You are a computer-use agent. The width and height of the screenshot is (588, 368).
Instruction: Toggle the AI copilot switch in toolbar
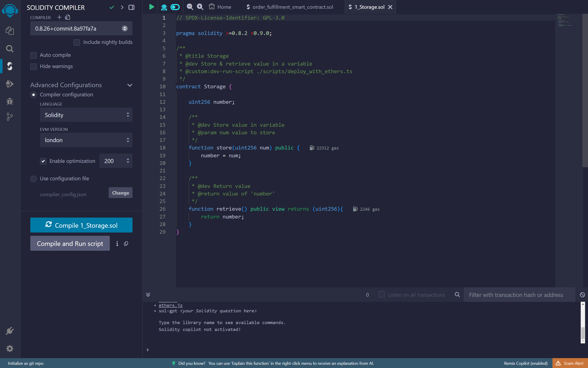(175, 7)
